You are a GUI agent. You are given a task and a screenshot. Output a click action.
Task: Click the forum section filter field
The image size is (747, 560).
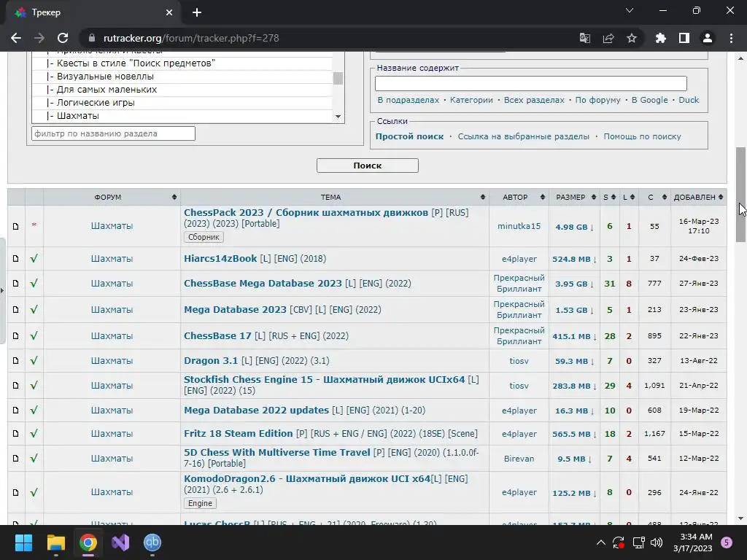tap(113, 133)
